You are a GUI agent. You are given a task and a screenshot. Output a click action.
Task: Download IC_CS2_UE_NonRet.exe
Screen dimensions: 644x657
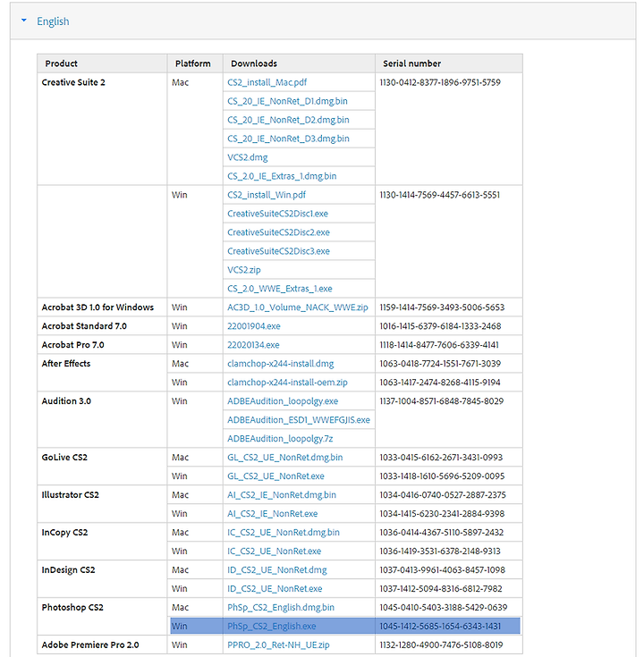(x=275, y=552)
